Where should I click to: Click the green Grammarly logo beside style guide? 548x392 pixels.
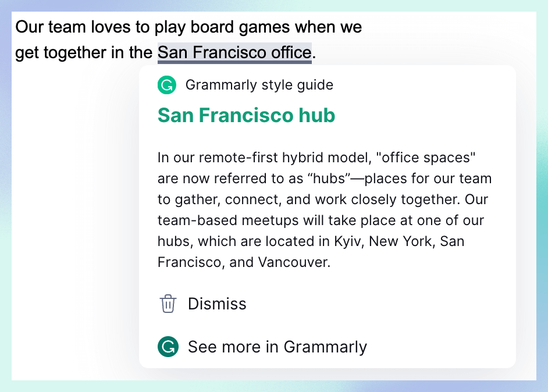tap(167, 85)
